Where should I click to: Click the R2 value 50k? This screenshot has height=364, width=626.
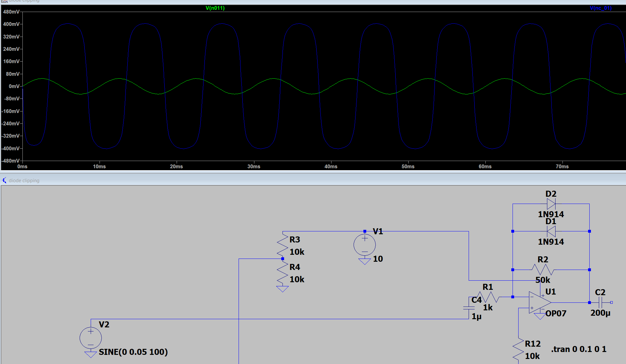pos(543,280)
